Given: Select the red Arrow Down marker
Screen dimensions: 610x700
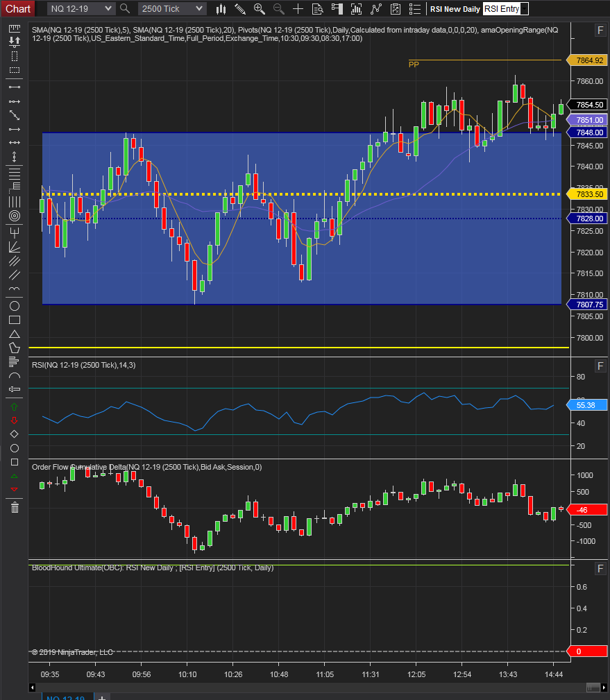Looking at the screenshot, I should pos(15,420).
